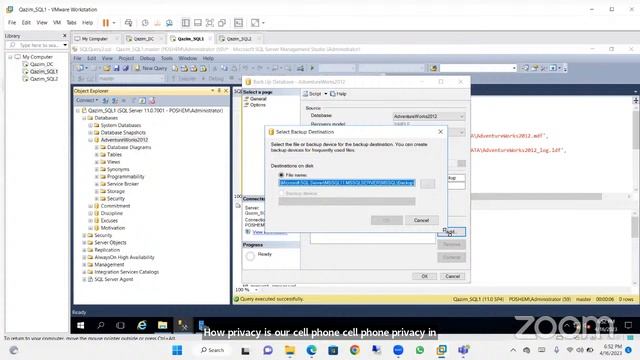Screen dimensions: 640x360
Task: Open WhatsApp from the host taskbar
Action: tap(420, 350)
